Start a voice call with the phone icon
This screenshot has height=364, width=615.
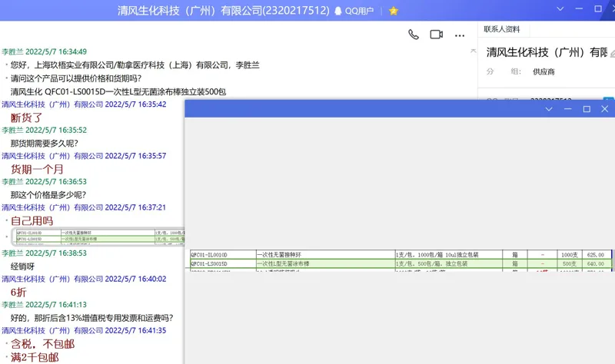click(x=414, y=35)
